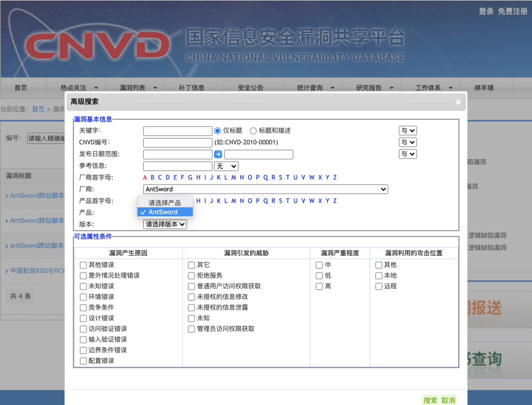Check the severity 低 checkbox
532x405 pixels.
click(319, 275)
